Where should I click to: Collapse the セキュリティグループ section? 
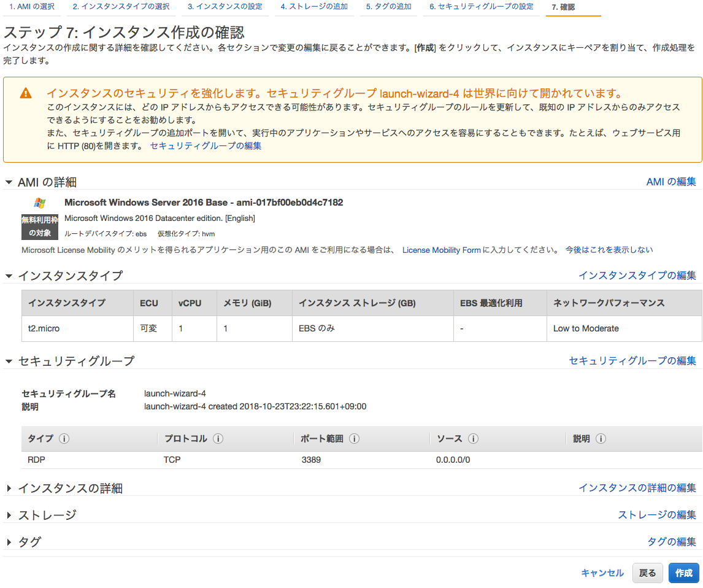pyautogui.click(x=9, y=360)
